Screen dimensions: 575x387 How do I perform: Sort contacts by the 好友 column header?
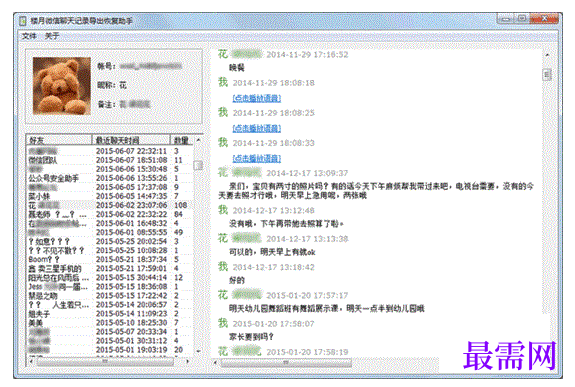59,140
